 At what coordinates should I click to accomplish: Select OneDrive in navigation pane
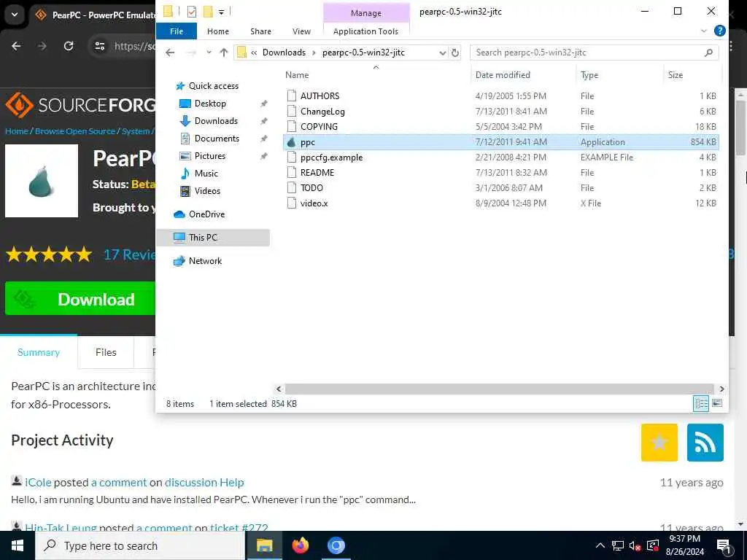click(x=206, y=214)
